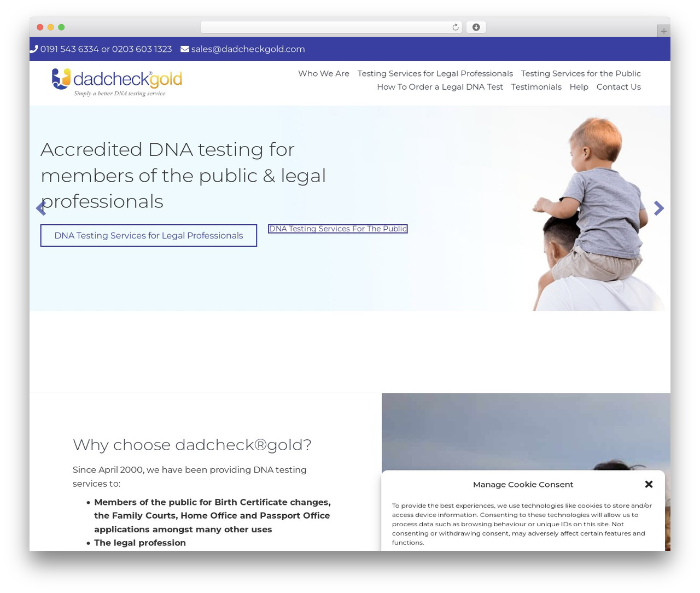Advance to next slide arrow

click(x=659, y=208)
